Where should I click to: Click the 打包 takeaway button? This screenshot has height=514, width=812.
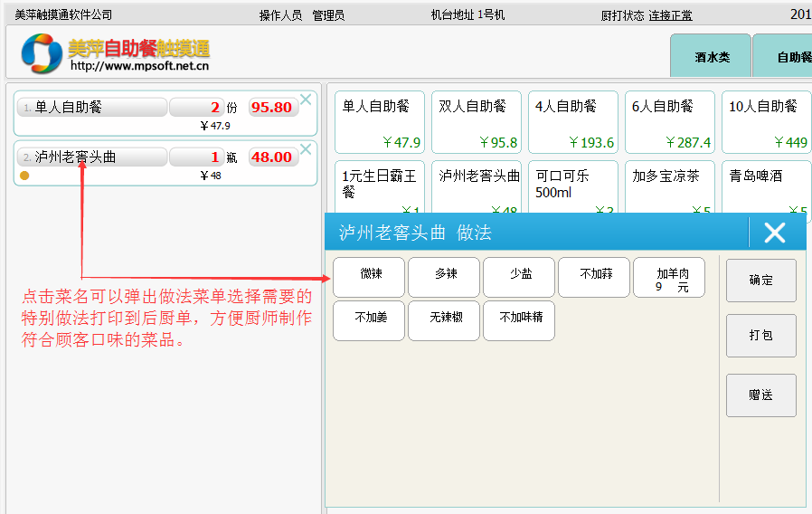coord(760,336)
